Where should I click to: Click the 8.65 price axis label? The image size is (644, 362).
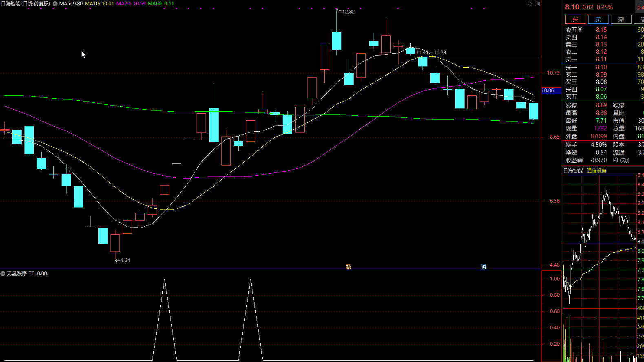tap(555, 137)
